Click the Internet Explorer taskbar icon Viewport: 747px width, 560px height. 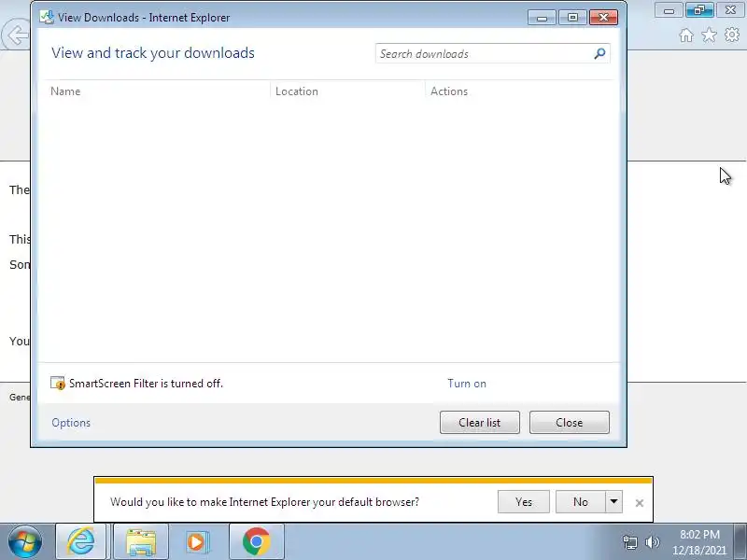(81, 542)
